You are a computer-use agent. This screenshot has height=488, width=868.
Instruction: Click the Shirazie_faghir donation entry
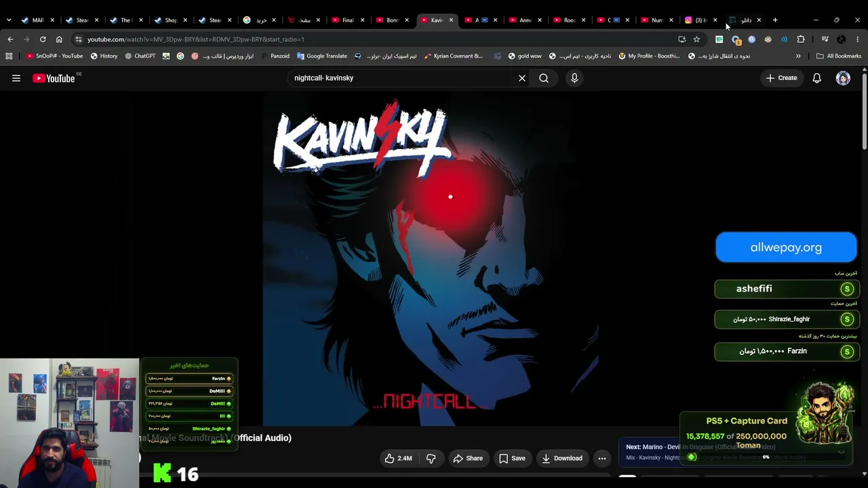tap(787, 319)
